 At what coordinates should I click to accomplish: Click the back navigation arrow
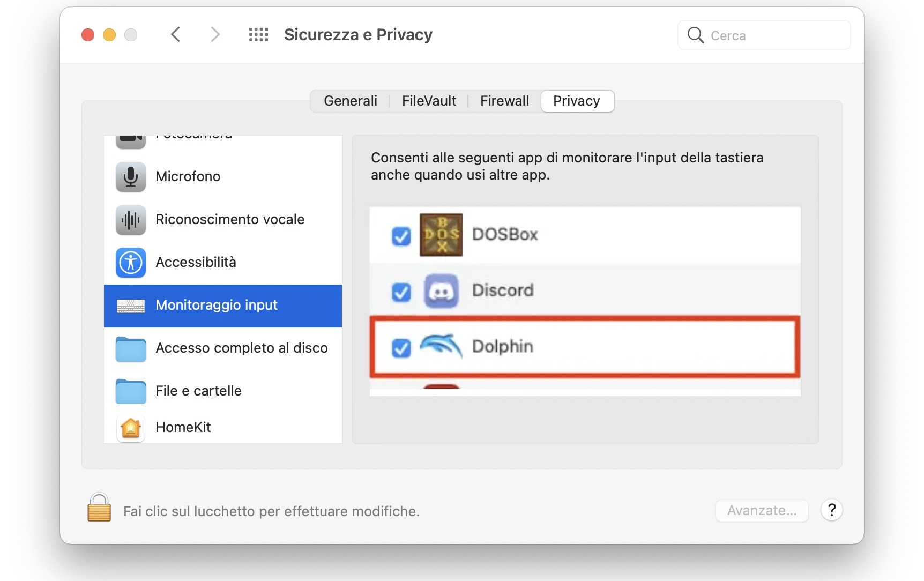[176, 34]
